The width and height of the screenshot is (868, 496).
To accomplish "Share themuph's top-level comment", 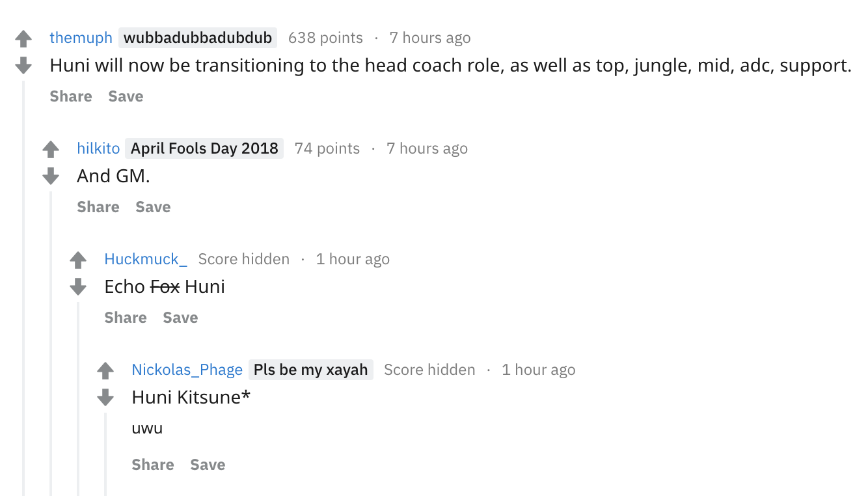I will click(71, 96).
